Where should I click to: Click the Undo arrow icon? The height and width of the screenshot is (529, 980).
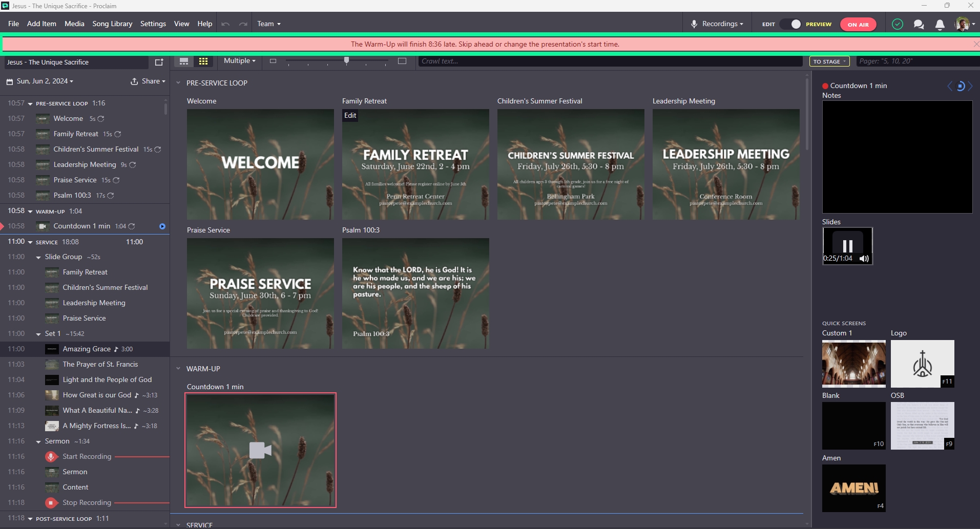click(x=225, y=24)
